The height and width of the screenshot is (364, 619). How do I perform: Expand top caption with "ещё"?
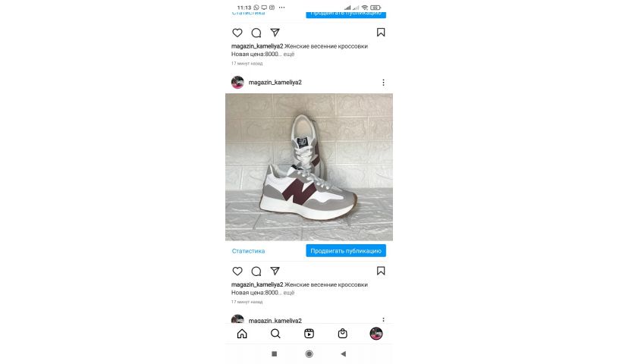tap(289, 54)
